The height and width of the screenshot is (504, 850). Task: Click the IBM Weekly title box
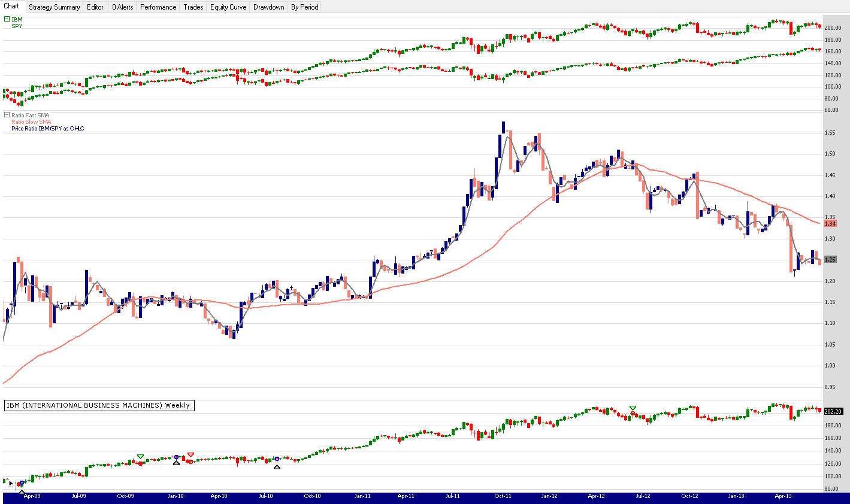click(98, 405)
